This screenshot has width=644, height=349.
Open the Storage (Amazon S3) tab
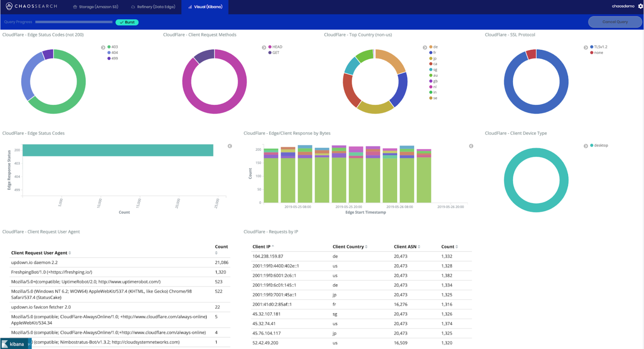(96, 7)
